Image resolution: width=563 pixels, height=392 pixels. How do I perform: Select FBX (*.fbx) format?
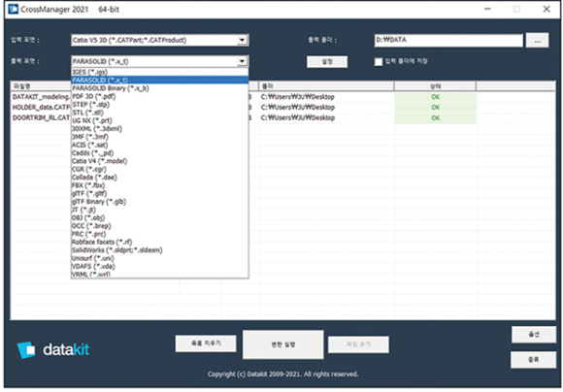tap(160, 185)
